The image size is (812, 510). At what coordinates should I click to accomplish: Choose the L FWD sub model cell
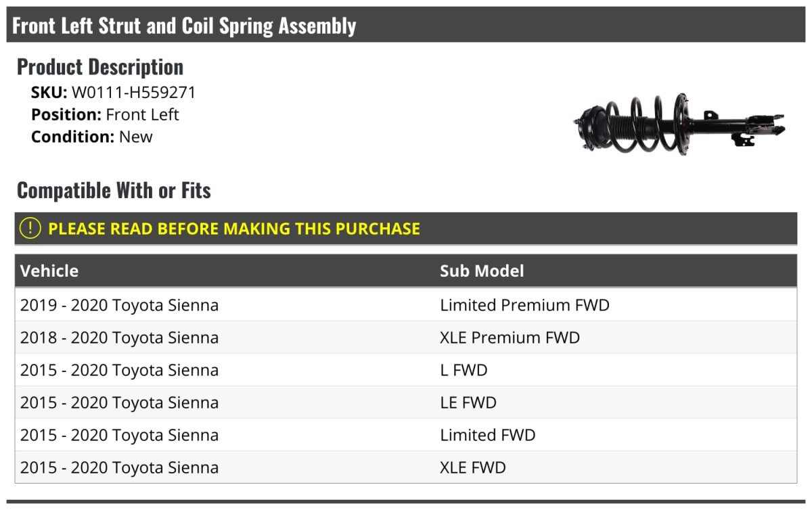(464, 370)
